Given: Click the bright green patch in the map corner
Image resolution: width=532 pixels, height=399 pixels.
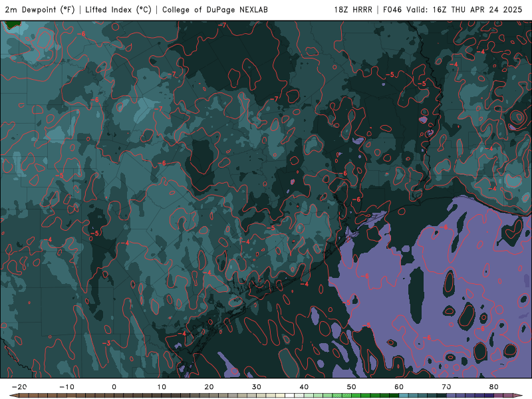Looking at the screenshot, I should pyautogui.click(x=12, y=25).
